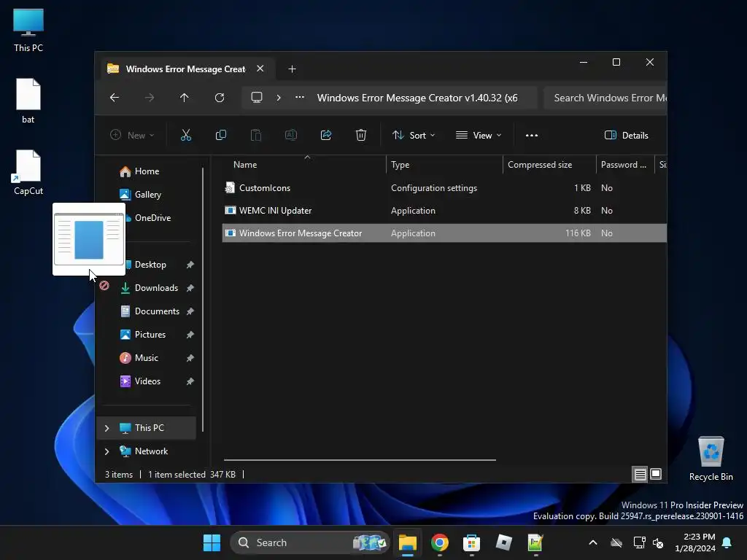747x560 pixels.
Task: Add a new File Explorer tab
Action: click(x=292, y=69)
